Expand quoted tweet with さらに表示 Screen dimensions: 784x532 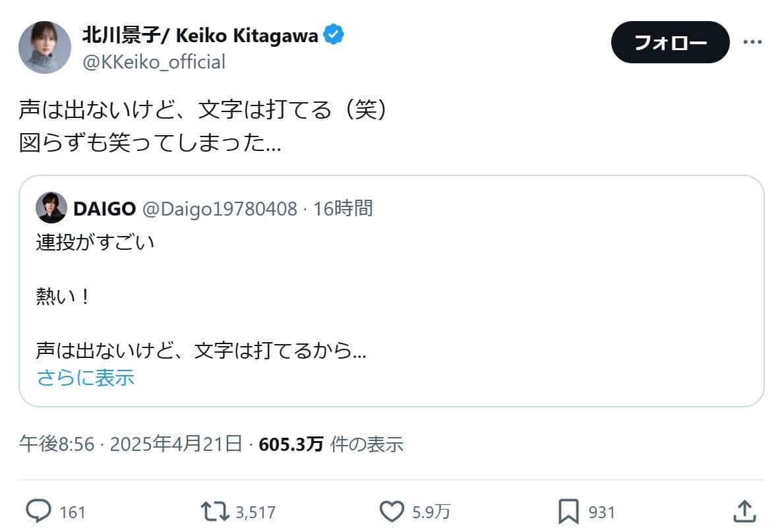pyautogui.click(x=86, y=378)
